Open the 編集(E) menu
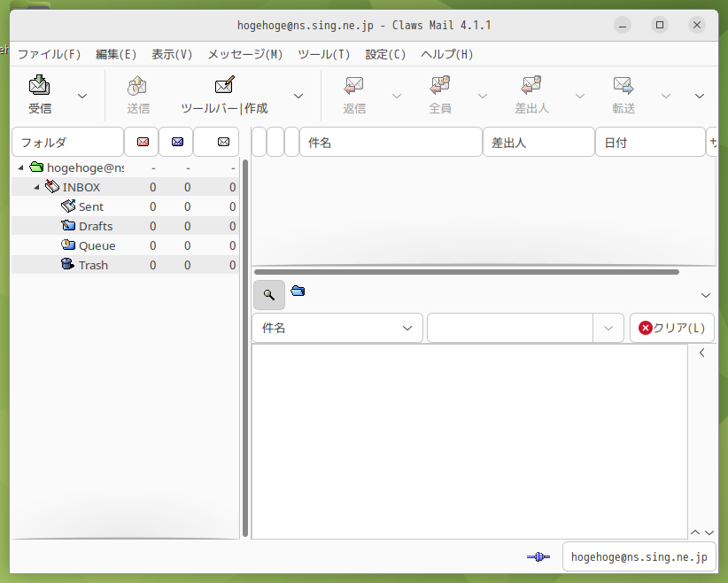This screenshot has width=728, height=583. pos(116,54)
